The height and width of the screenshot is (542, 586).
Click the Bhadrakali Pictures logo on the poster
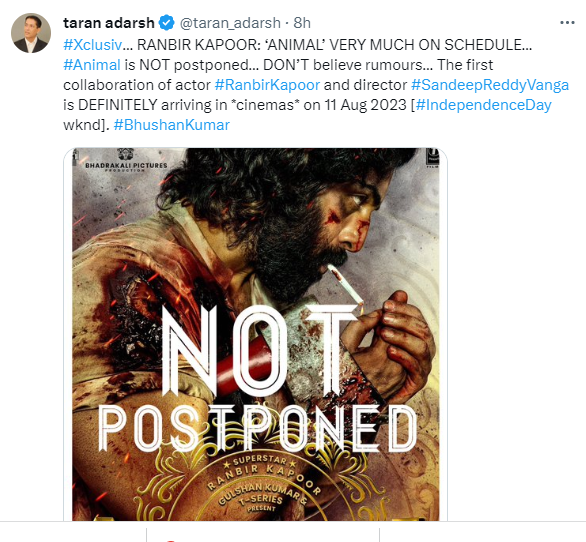click(126, 160)
